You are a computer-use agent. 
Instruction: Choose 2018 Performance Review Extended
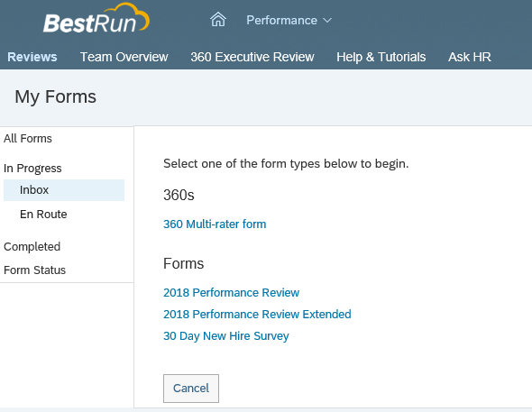tap(257, 315)
